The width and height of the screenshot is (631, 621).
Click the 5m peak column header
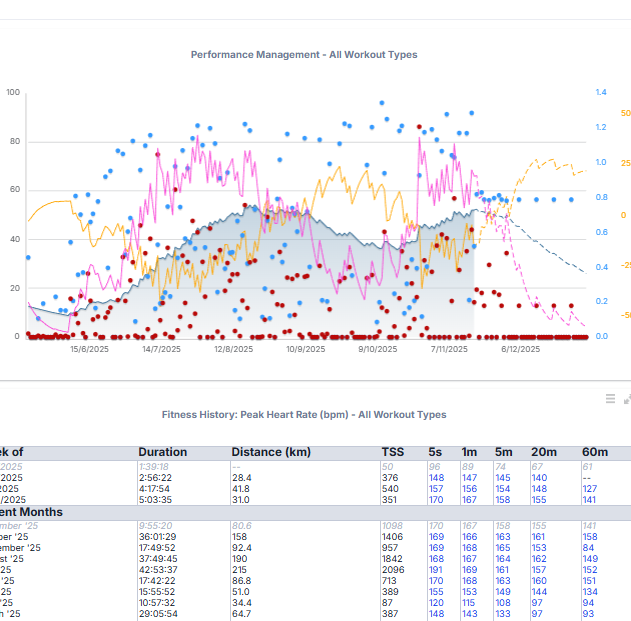(504, 452)
